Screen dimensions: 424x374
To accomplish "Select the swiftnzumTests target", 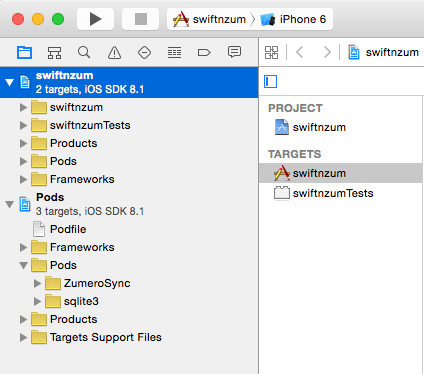I will [341, 193].
